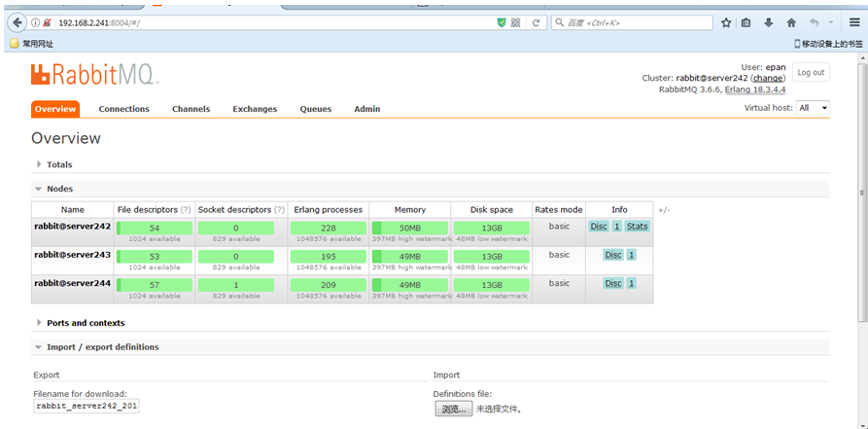Screen dimensions: 868x429
Task: Open the Connections tab
Action: [124, 109]
